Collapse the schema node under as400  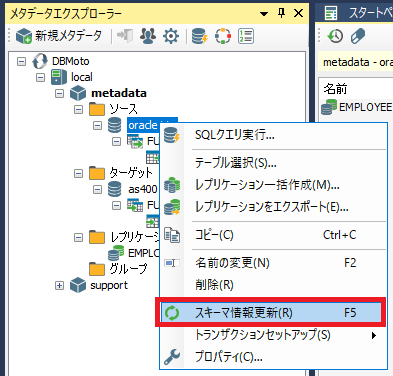(116, 205)
